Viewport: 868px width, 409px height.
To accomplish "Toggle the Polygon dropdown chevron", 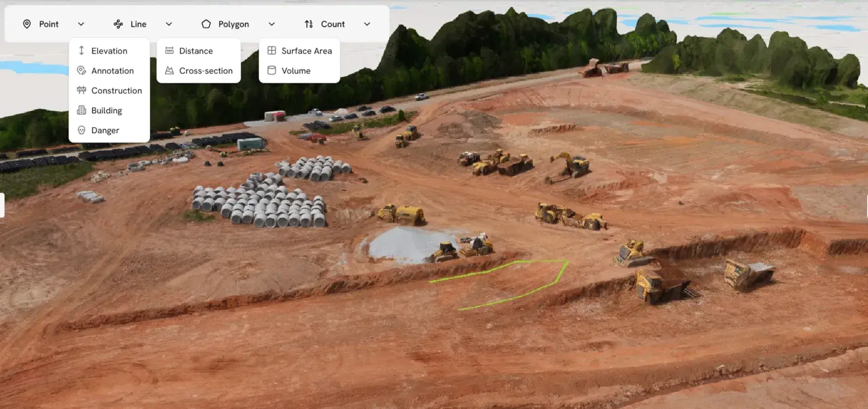I will [x=272, y=24].
